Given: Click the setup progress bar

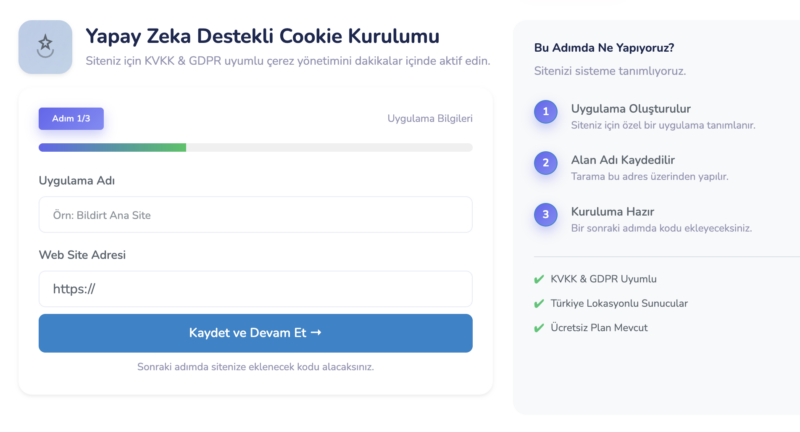Looking at the screenshot, I should [x=255, y=148].
